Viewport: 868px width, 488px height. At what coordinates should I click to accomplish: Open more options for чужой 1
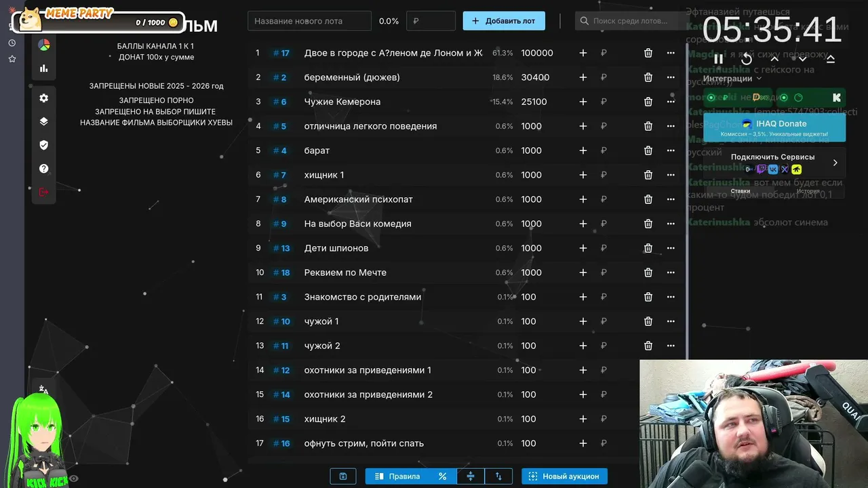(x=671, y=321)
